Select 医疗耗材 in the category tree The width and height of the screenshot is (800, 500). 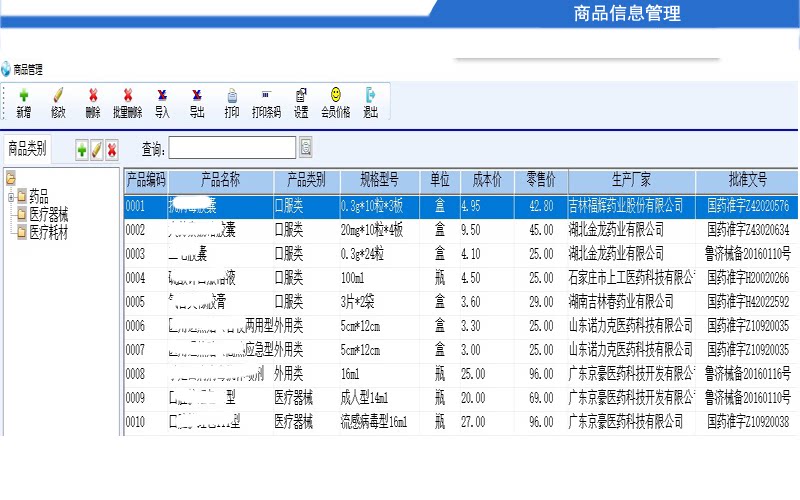tap(48, 233)
